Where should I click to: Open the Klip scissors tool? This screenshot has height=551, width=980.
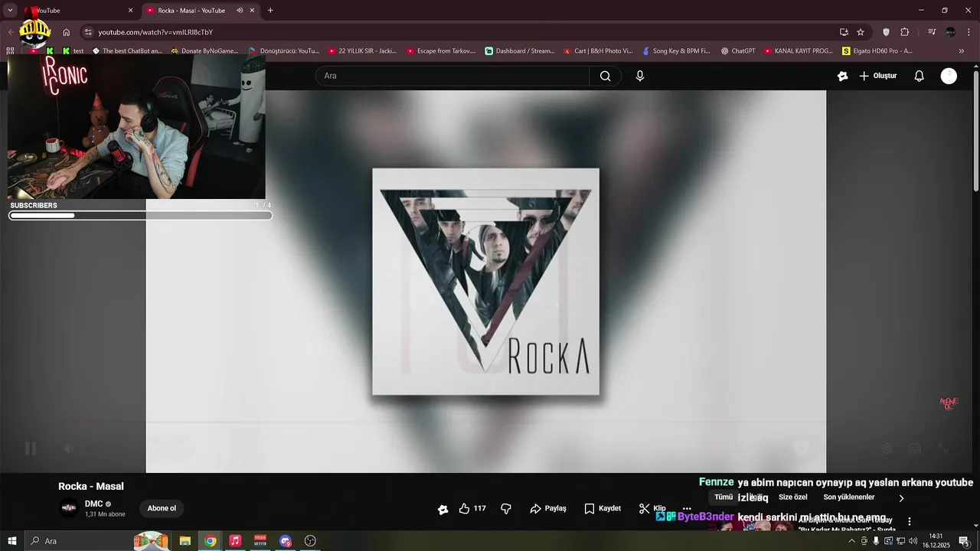(x=652, y=508)
